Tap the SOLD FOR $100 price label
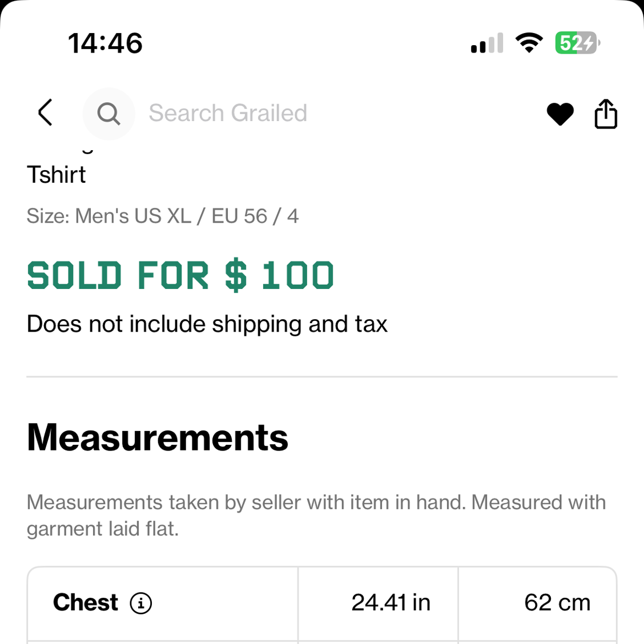The height and width of the screenshot is (644, 644). tap(180, 276)
